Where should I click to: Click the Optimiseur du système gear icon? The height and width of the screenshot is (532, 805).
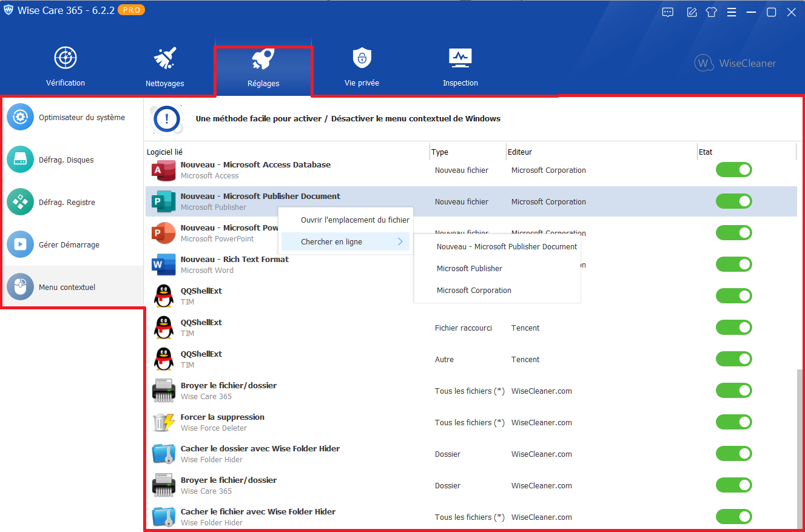(21, 117)
